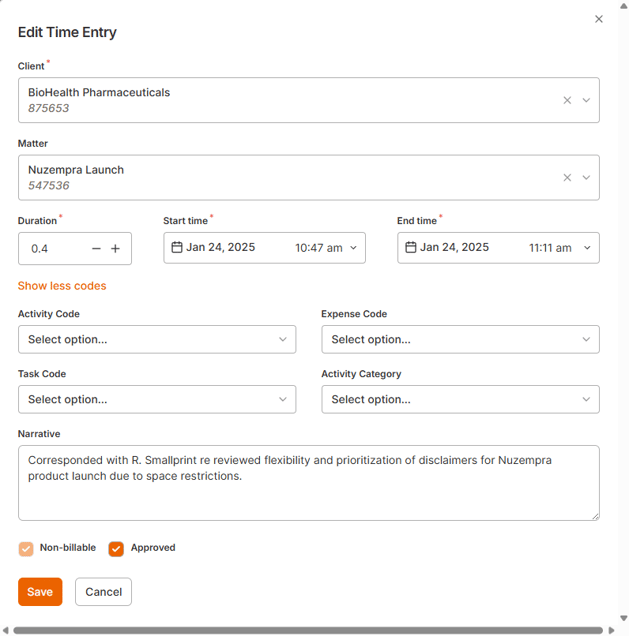629x636 pixels.
Task: Click the Save button
Action: coord(40,592)
